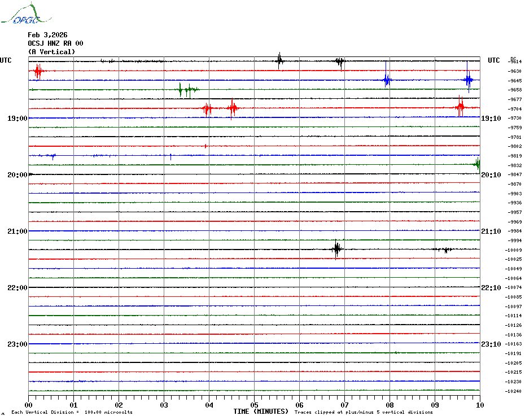
Task: Click the DC value '-9658'
Action: tap(515, 90)
